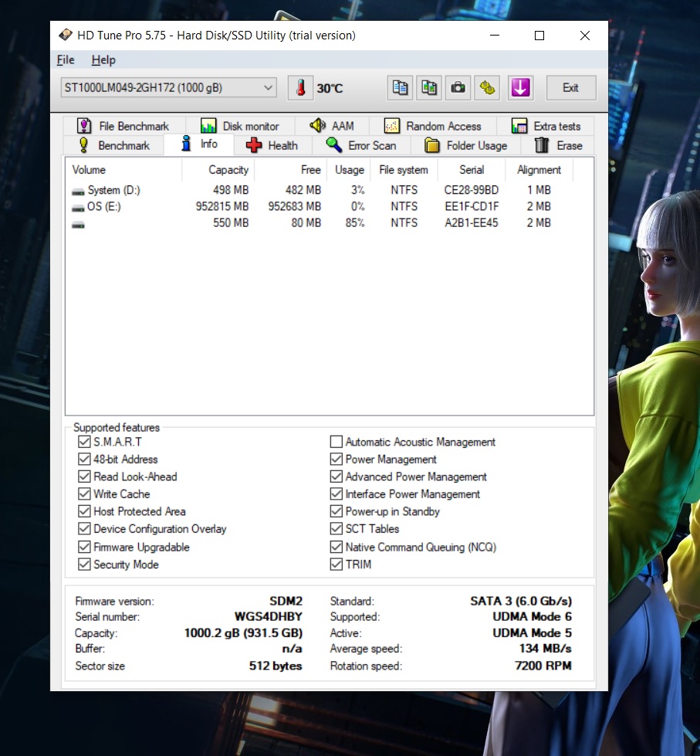Viewport: 700px width, 756px height.
Task: Enable the Automatic Acoustic Management checkbox
Action: 336,442
